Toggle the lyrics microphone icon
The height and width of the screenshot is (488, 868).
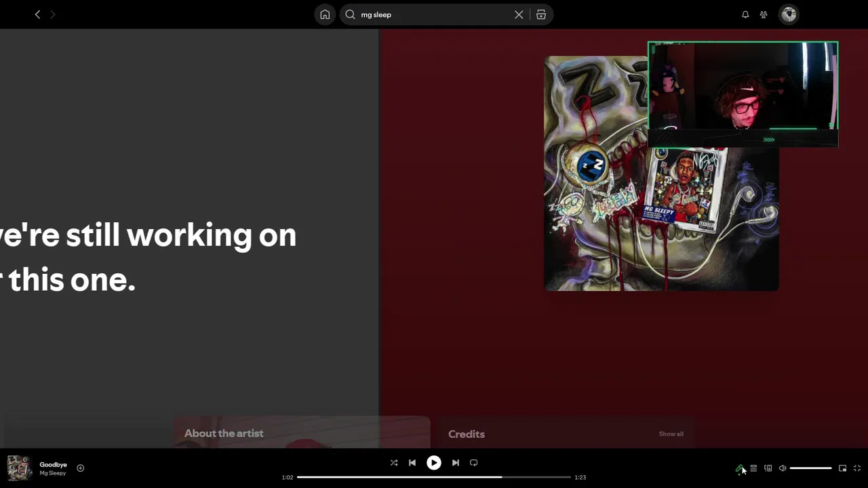pyautogui.click(x=739, y=468)
